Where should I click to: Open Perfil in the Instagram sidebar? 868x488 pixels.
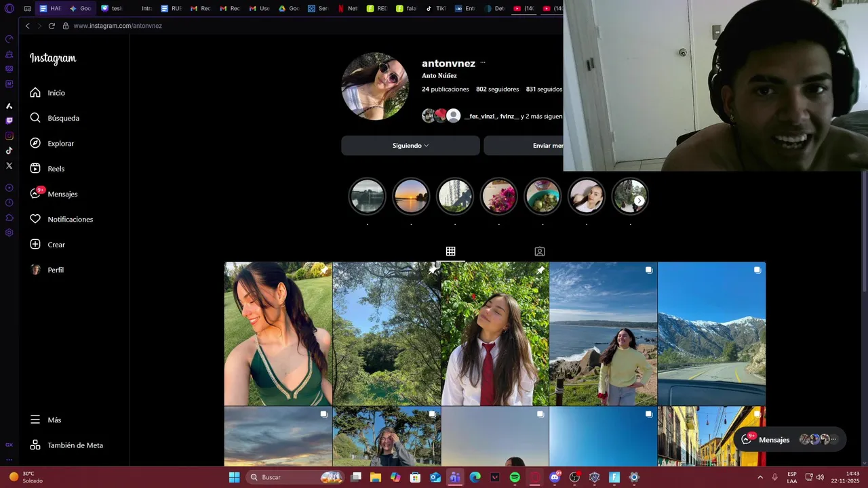coord(47,270)
